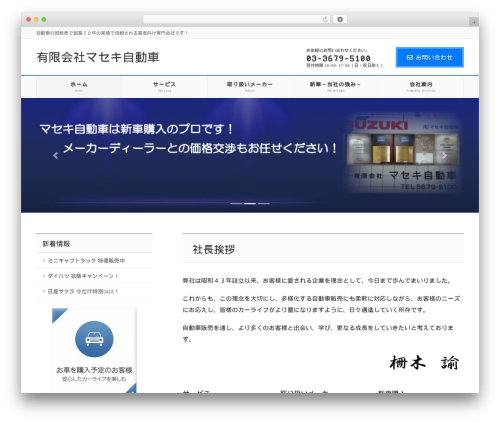Image resolution: width=500 pixels, height=423 pixels.
Task: Open 日産サクラ 今だけ特別SALE news link
Action: pyautogui.click(x=83, y=291)
